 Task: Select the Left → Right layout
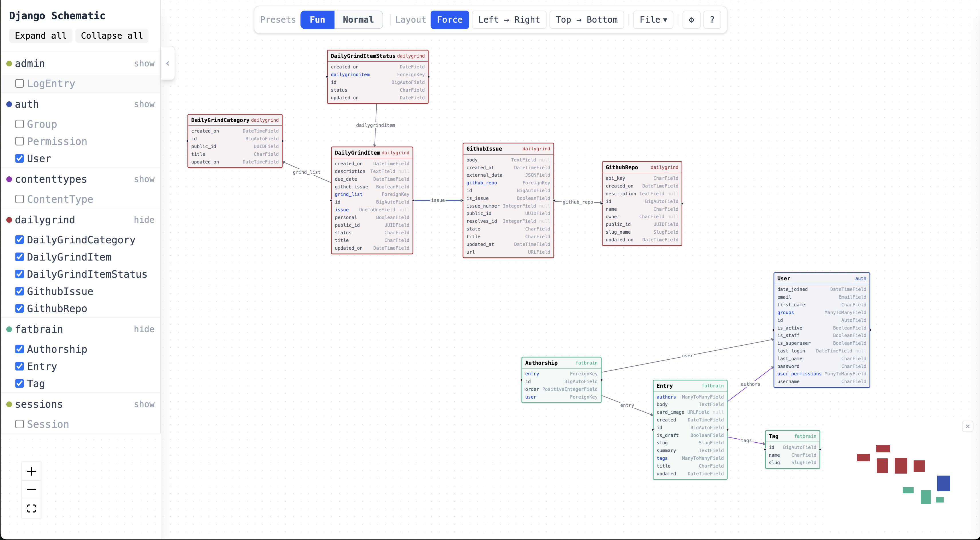[509, 20]
